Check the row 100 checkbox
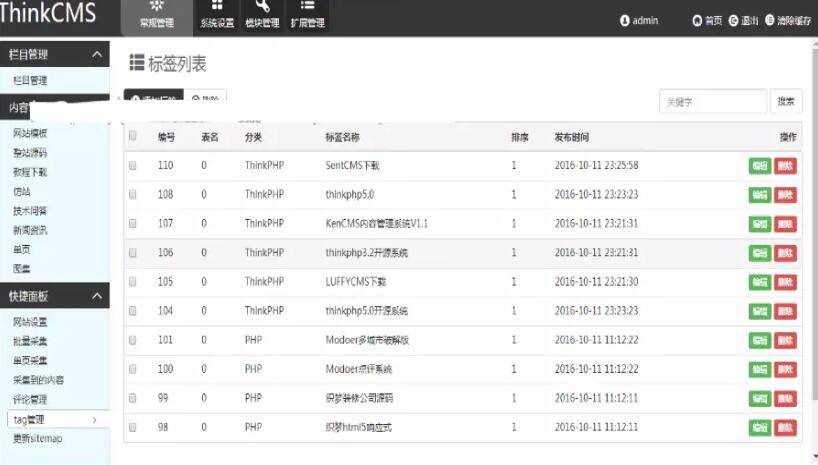The image size is (818, 465). [133, 369]
